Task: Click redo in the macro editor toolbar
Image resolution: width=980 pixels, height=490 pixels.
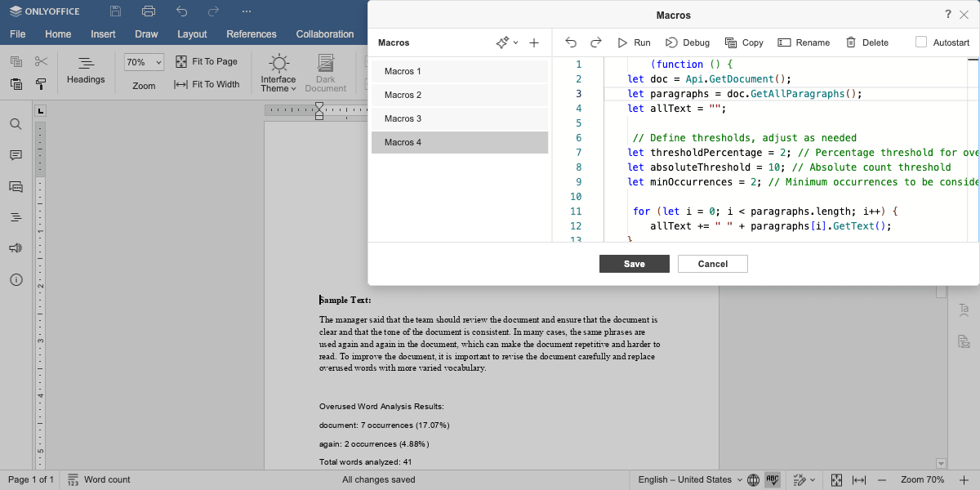Action: pos(596,42)
